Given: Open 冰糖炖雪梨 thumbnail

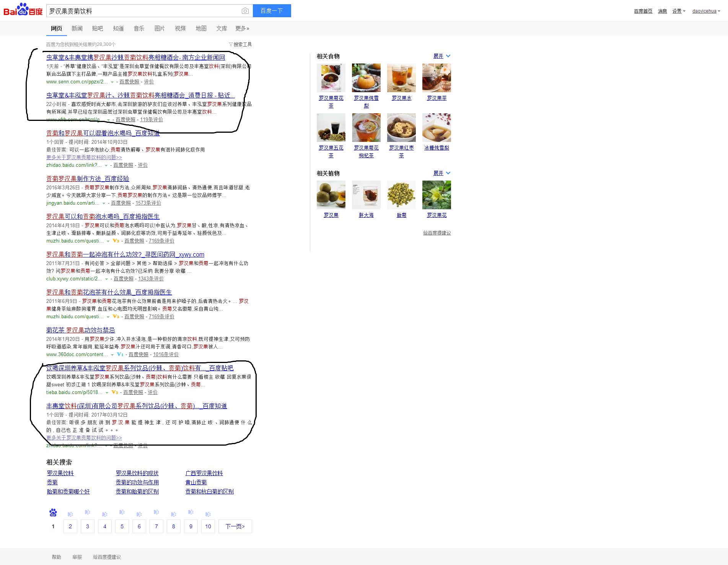Looking at the screenshot, I should pos(436,127).
